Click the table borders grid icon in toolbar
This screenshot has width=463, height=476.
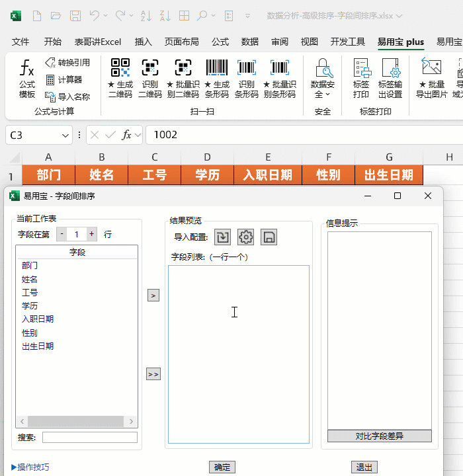coord(184,15)
